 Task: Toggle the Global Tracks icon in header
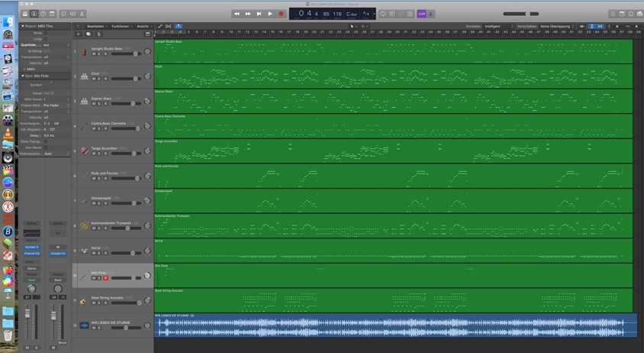[147, 34]
